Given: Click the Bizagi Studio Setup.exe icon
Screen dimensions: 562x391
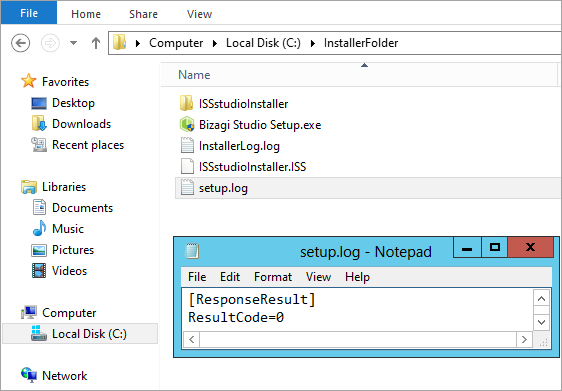Looking at the screenshot, I should tap(187, 124).
